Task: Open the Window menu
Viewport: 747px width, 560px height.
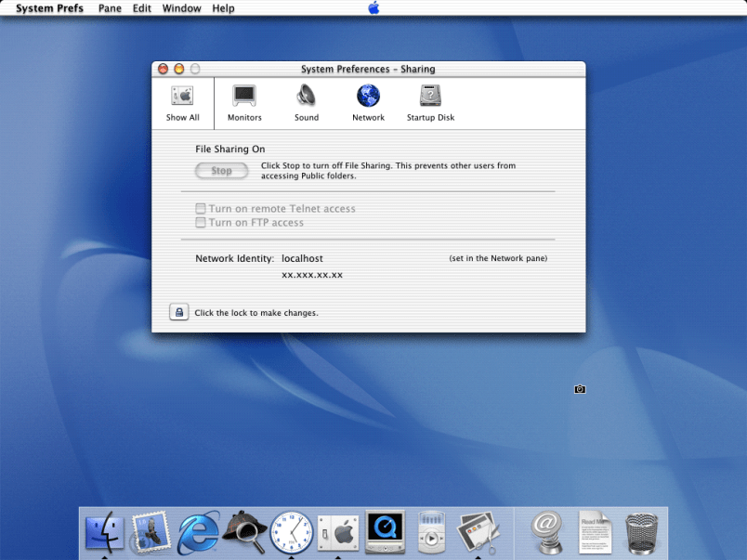Action: click(181, 8)
